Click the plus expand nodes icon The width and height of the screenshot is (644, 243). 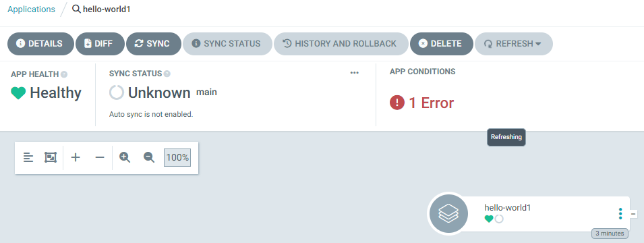tap(75, 157)
